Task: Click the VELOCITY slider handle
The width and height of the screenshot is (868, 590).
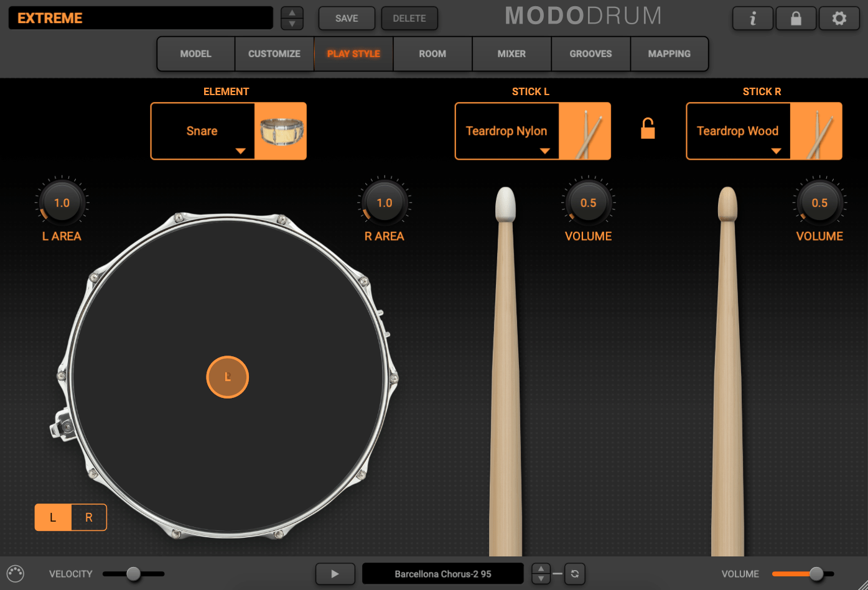Action: (133, 574)
